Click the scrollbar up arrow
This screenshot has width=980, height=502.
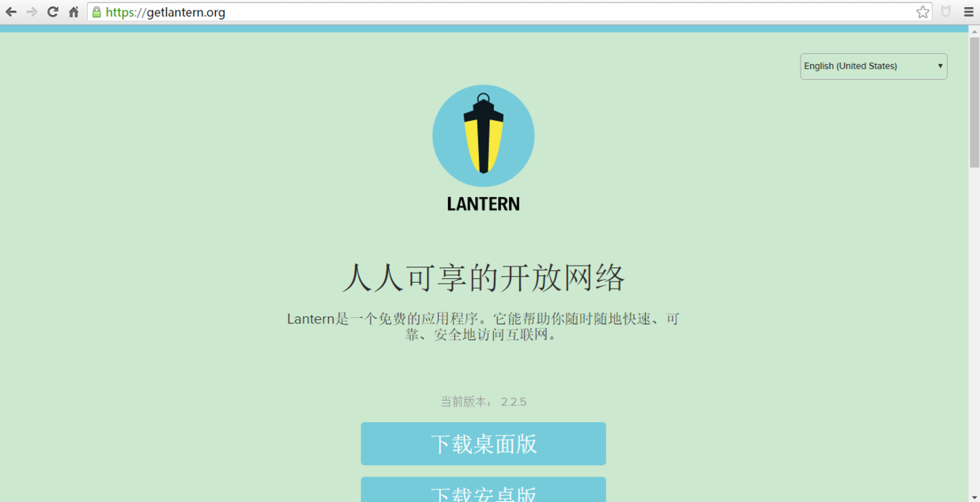(974, 30)
